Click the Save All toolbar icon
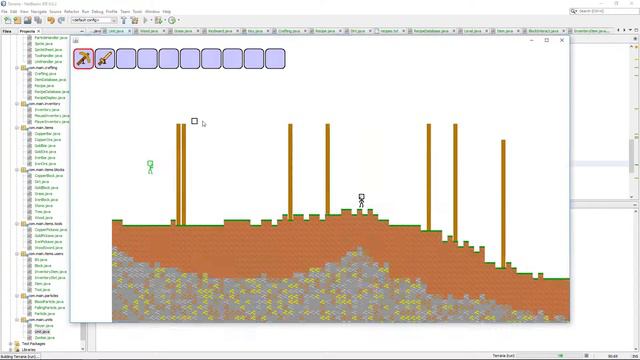640x360 pixels. point(38,20)
